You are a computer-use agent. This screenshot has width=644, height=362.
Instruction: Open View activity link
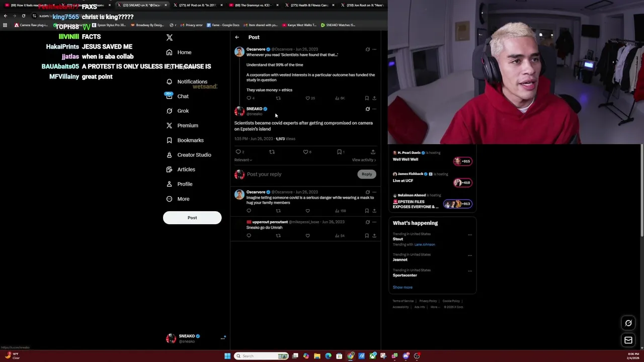coord(364,160)
